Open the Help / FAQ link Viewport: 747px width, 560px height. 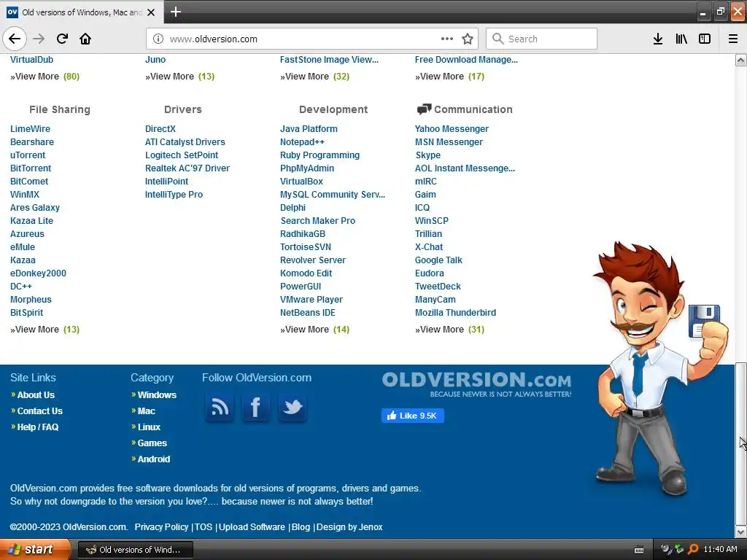(38, 427)
